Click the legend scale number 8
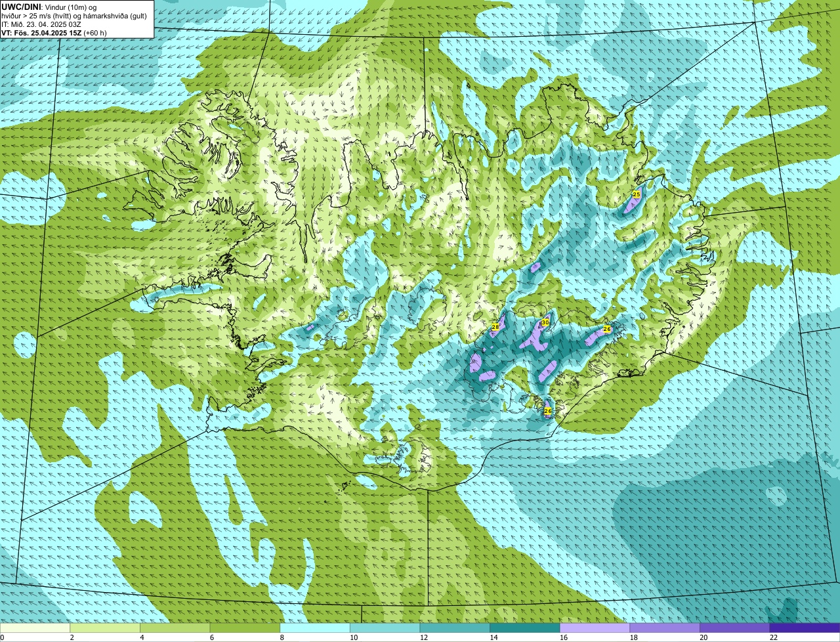Viewport: 840px width, 642px height. [282, 637]
